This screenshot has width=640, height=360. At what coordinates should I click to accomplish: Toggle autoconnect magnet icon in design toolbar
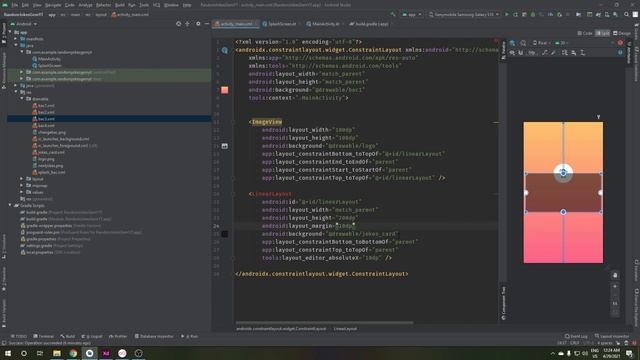[520, 53]
